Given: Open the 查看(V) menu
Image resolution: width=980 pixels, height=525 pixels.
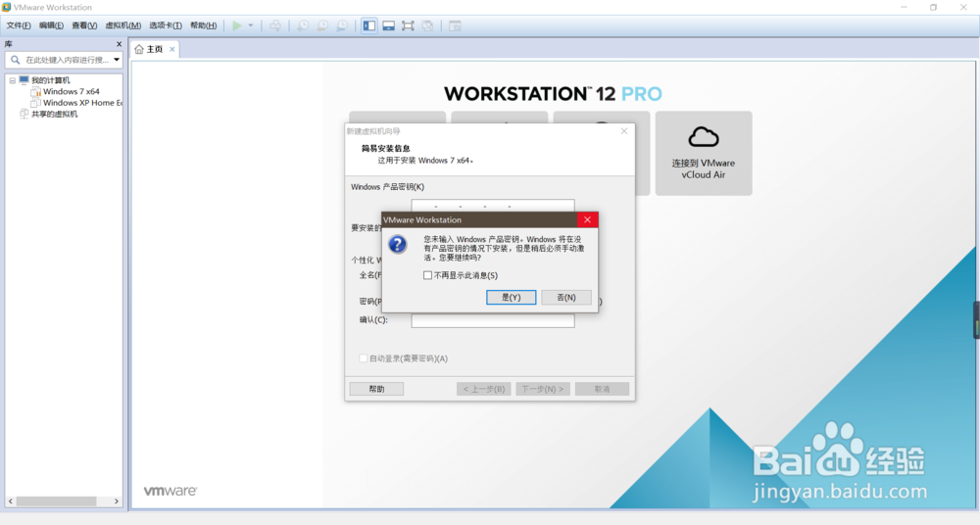Looking at the screenshot, I should click(84, 25).
